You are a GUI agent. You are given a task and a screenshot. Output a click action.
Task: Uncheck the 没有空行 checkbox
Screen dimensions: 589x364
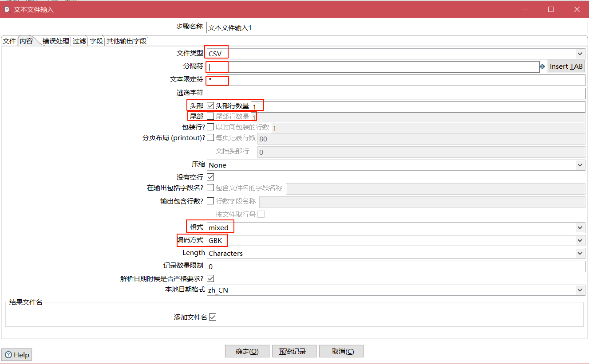click(x=210, y=177)
